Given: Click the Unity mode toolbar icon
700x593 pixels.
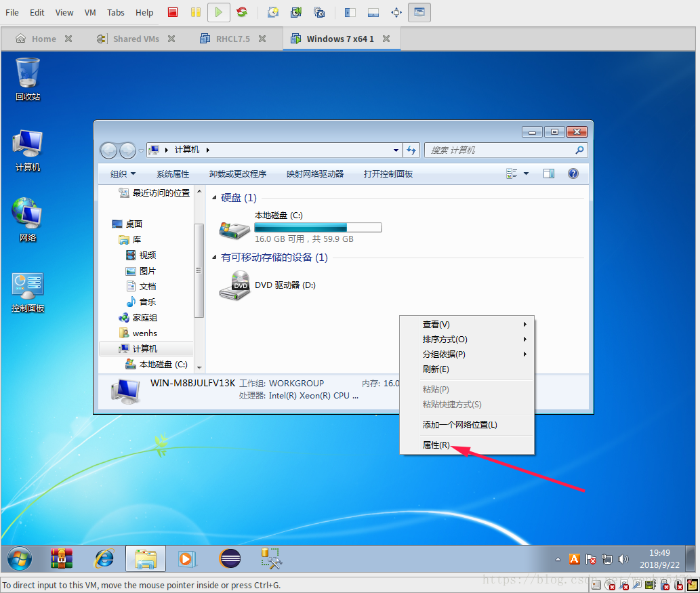Looking at the screenshot, I should coord(419,12).
